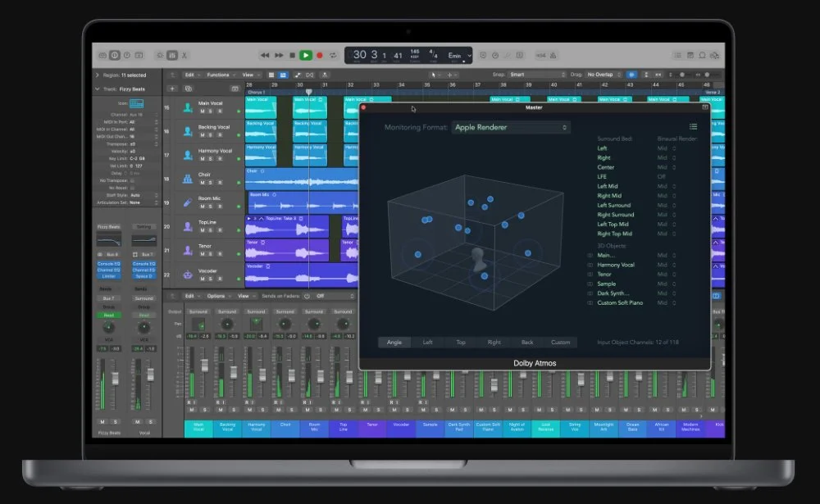Open the Master window list icon

(693, 126)
